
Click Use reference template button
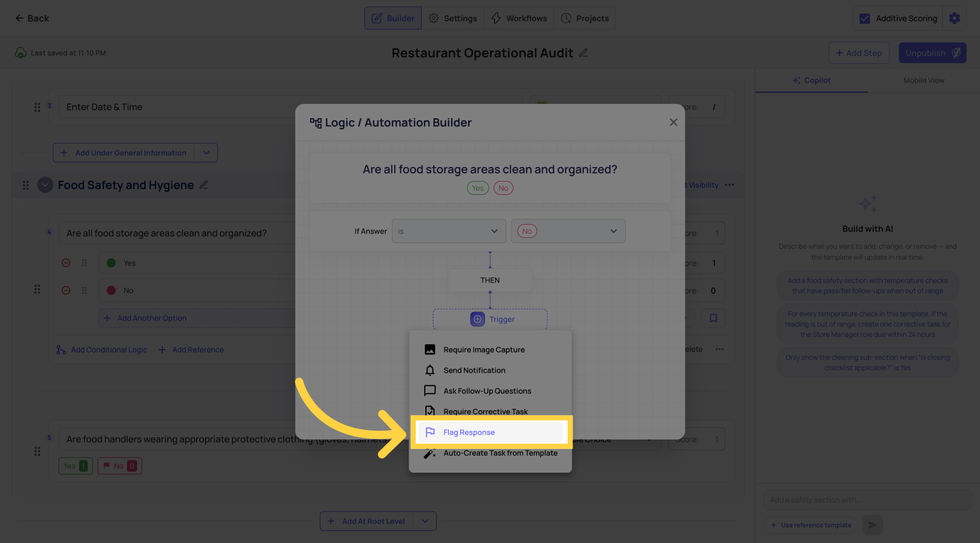pos(811,525)
